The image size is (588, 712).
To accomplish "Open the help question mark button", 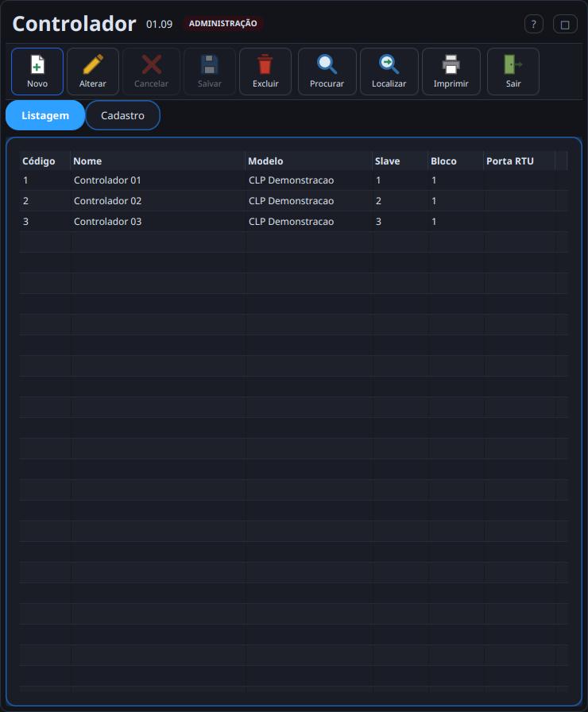I will [533, 24].
